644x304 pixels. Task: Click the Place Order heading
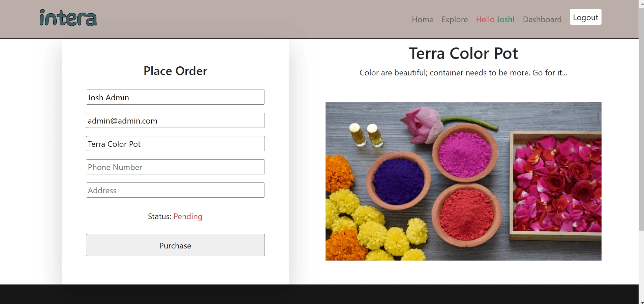(x=175, y=71)
